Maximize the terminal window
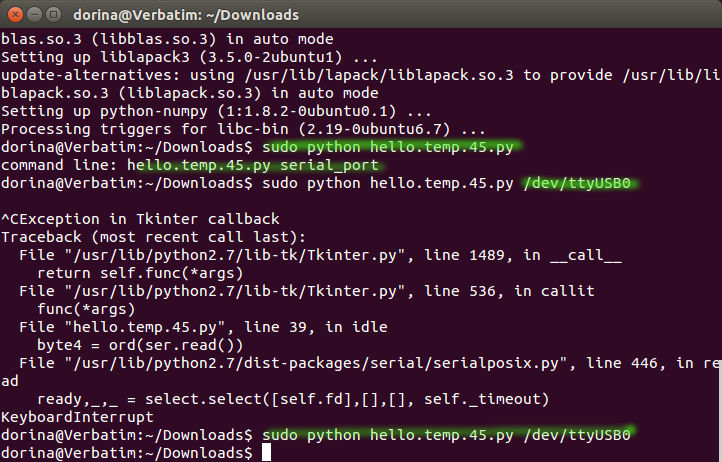 (x=54, y=15)
